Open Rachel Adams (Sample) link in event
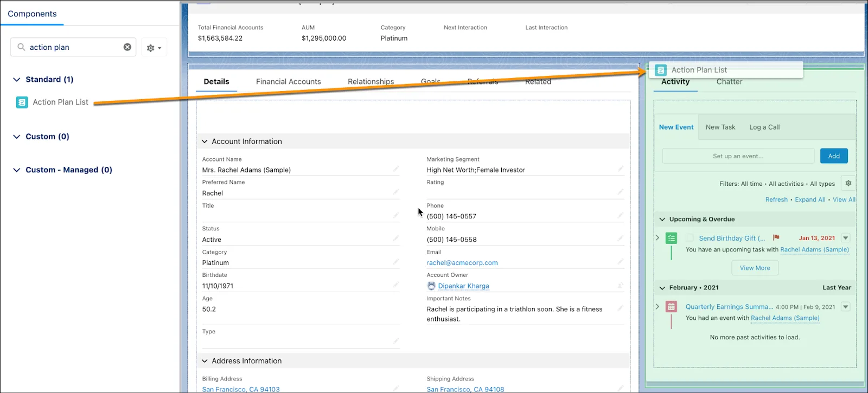The image size is (868, 393). click(x=785, y=318)
